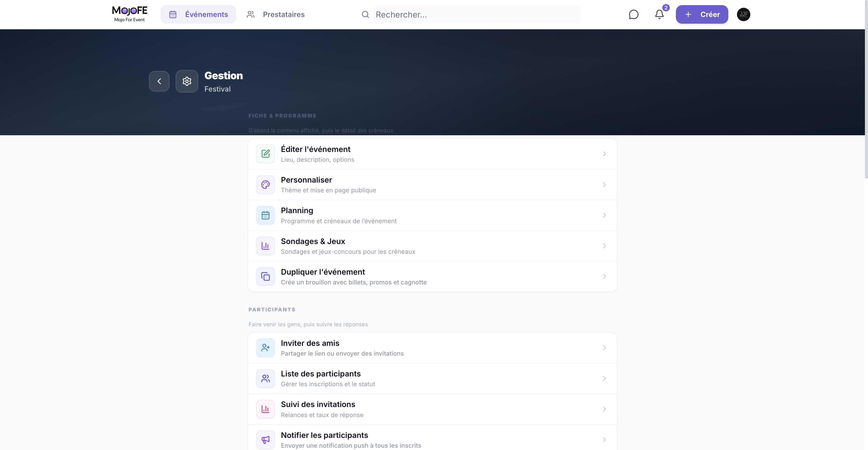
Task: Open the Éditer l'événement entry
Action: (x=432, y=154)
